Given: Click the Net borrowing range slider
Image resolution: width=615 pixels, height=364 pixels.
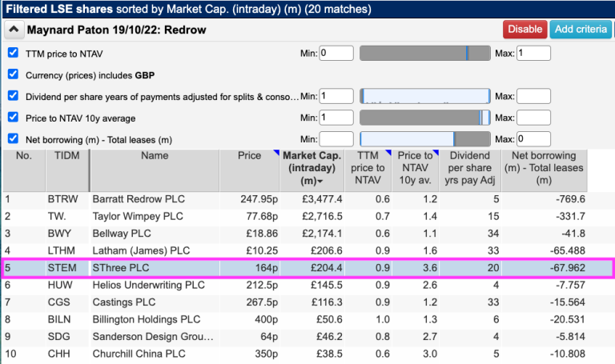Looking at the screenshot, I should (x=424, y=139).
